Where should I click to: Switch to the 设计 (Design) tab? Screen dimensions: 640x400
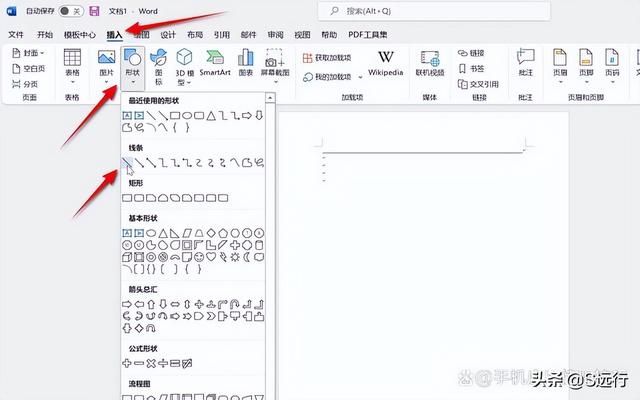168,35
